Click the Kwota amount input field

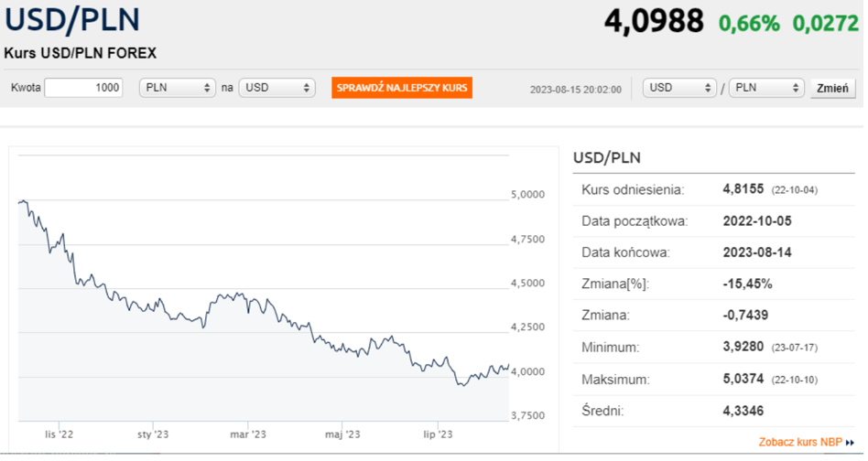83,88
